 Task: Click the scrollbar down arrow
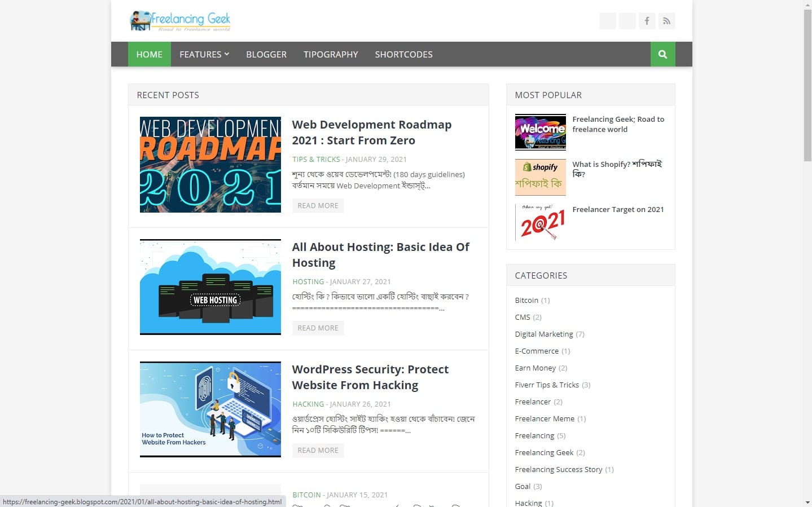tap(807, 502)
